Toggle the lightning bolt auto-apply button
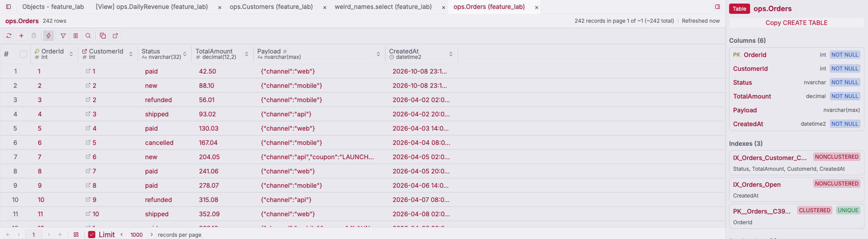This screenshot has width=868, height=239. [49, 36]
